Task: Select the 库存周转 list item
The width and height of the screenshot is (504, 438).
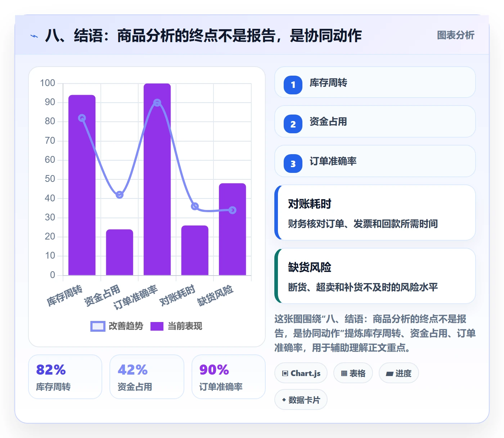Action: pyautogui.click(x=375, y=82)
